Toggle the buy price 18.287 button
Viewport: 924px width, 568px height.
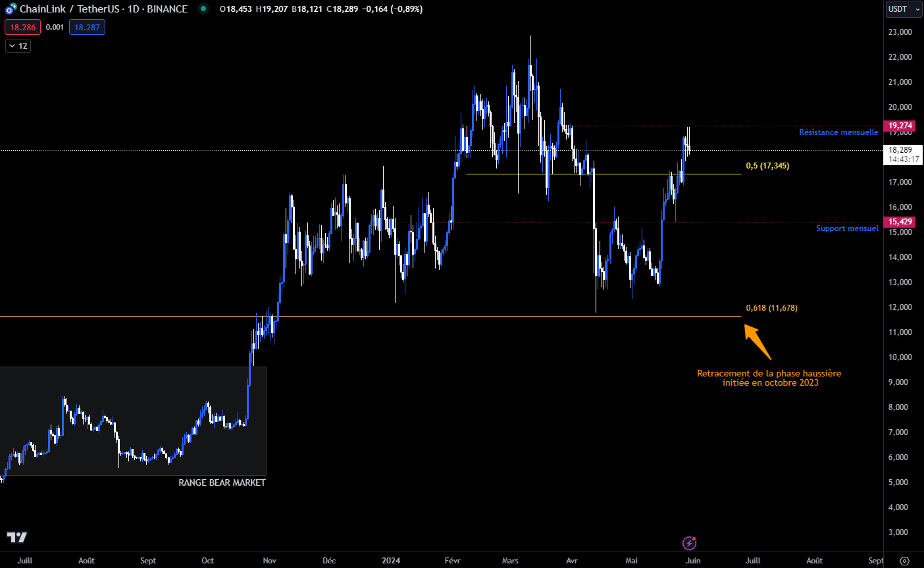click(86, 28)
